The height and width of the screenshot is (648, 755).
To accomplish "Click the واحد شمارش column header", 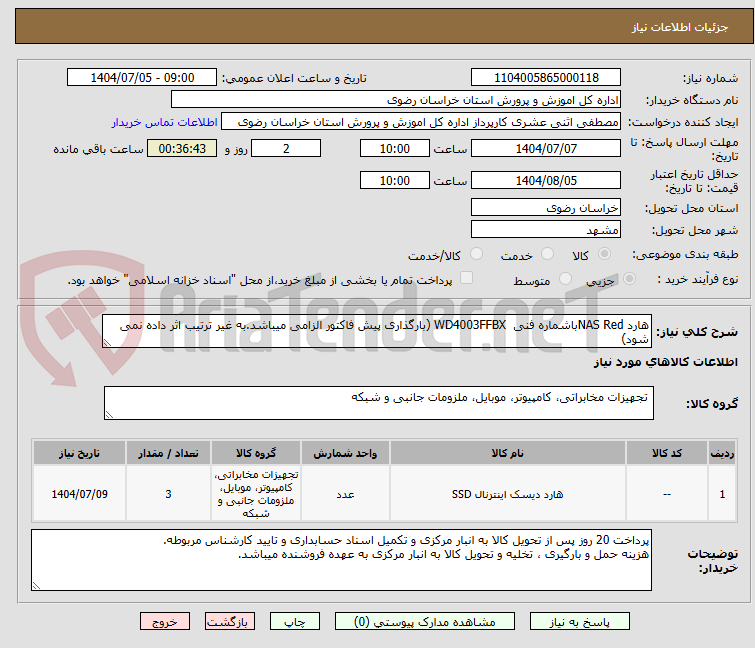I will click(345, 453).
